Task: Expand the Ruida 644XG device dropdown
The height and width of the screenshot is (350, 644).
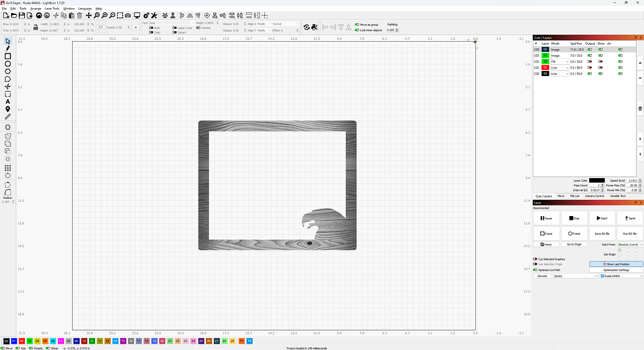Action: click(x=620, y=276)
